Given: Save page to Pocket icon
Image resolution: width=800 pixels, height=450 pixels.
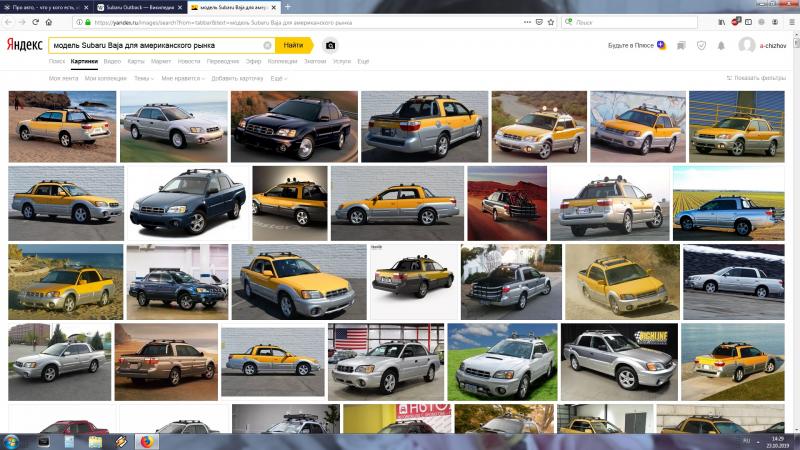Looking at the screenshot, I should [x=539, y=22].
